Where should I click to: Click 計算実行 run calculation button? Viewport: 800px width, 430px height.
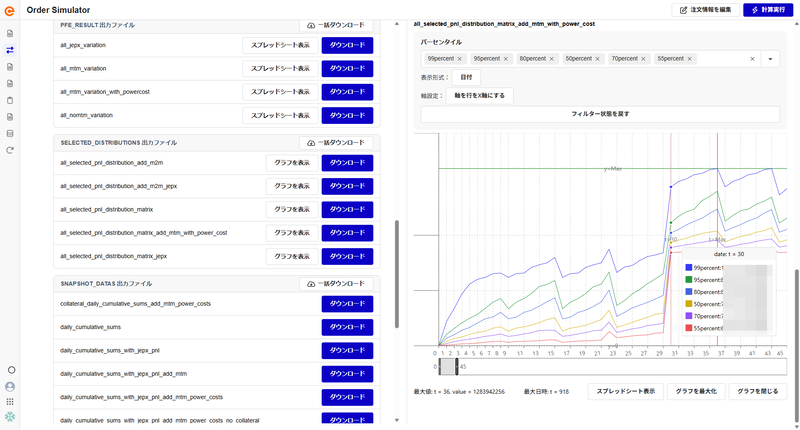(768, 10)
